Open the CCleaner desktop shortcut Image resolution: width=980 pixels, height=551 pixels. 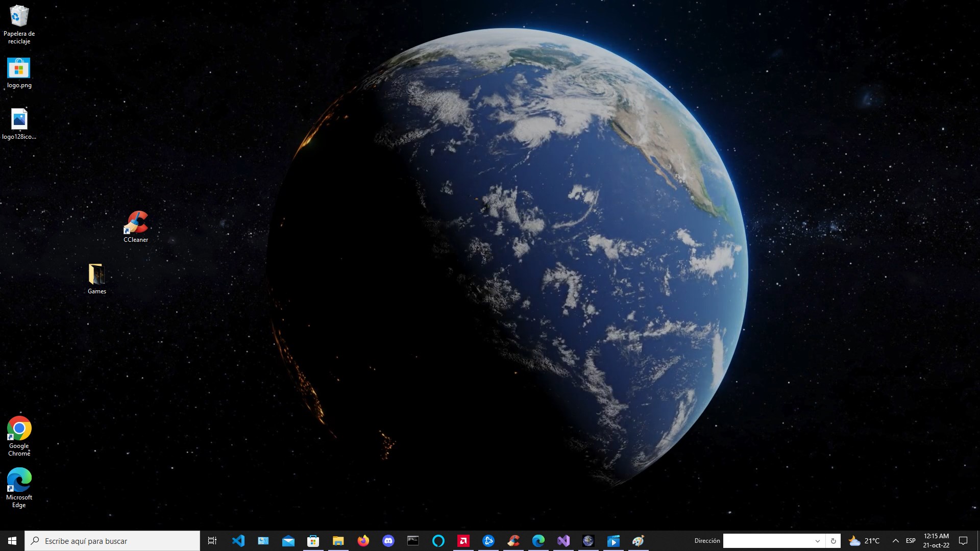pyautogui.click(x=136, y=223)
